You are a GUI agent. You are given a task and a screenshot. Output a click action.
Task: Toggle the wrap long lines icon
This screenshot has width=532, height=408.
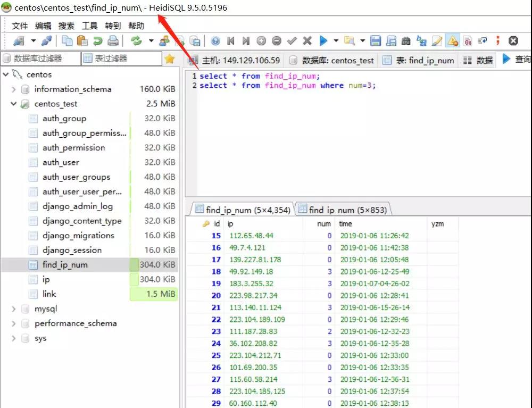point(483,41)
